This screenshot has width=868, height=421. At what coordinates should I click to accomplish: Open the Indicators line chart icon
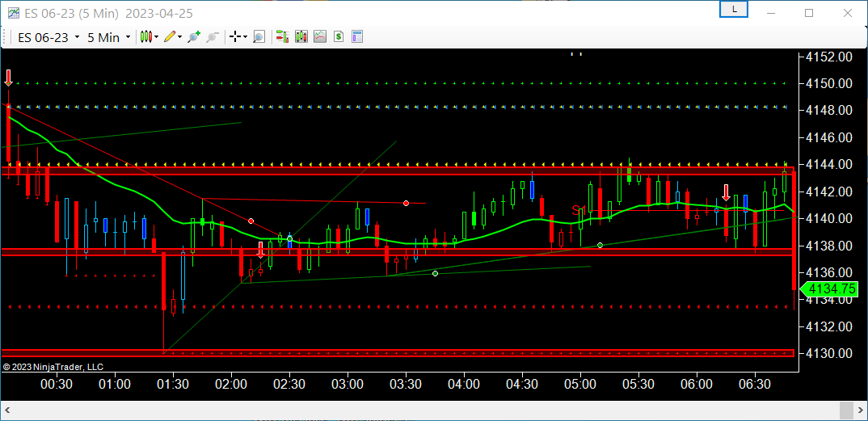[x=320, y=37]
